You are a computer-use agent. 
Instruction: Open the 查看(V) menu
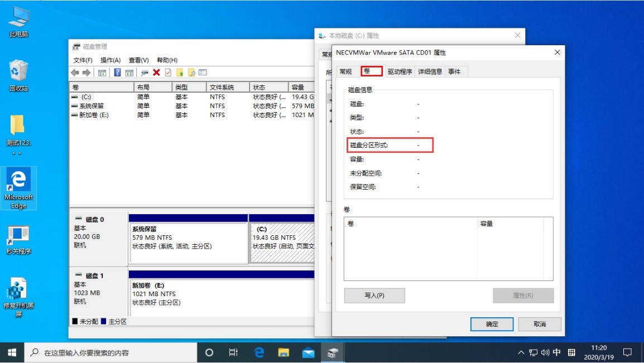coord(139,60)
